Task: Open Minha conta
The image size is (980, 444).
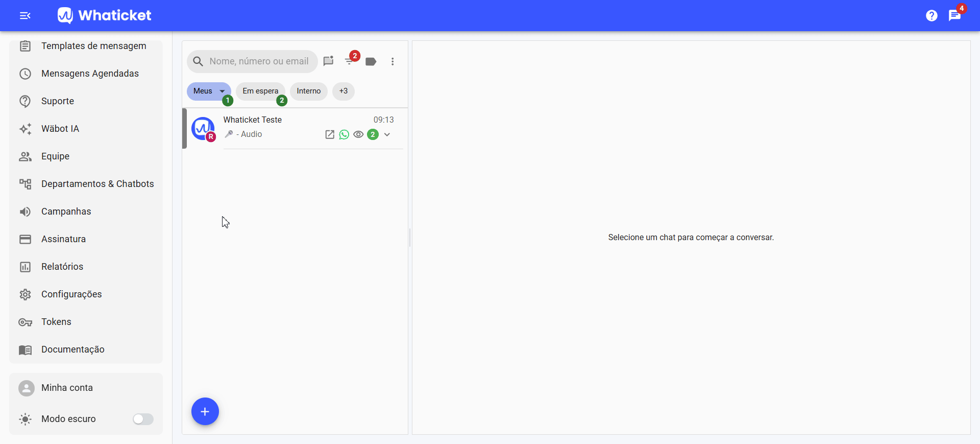Action: point(86,388)
